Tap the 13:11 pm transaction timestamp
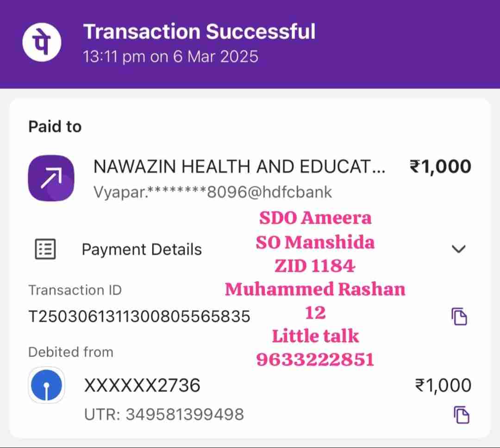The image size is (500, 448). coord(170,57)
